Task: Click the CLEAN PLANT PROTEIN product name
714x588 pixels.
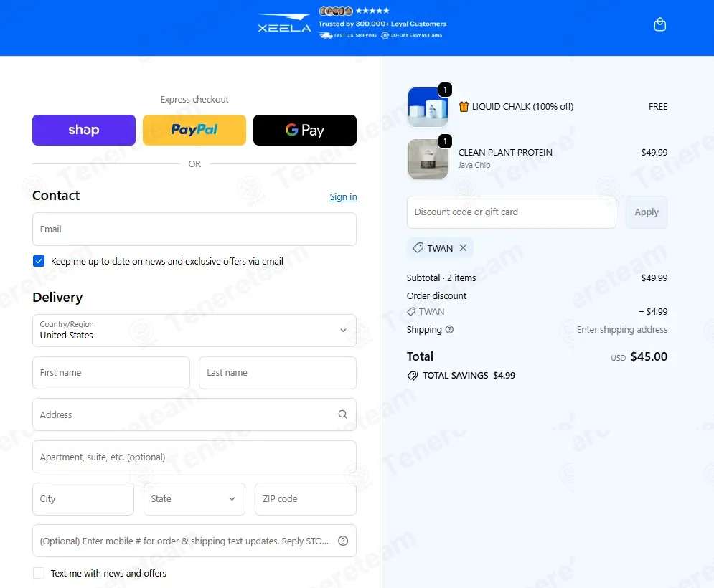Action: point(505,153)
